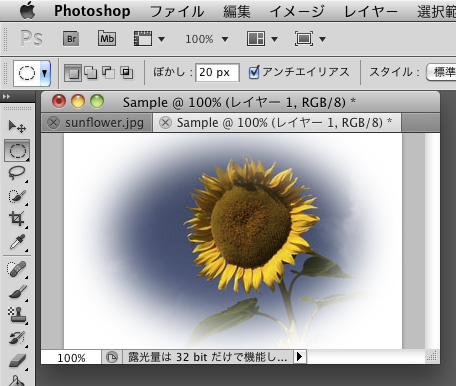This screenshot has width=456, height=386.
Task: Open the view extras filmstrip icon
Action: coord(143,39)
